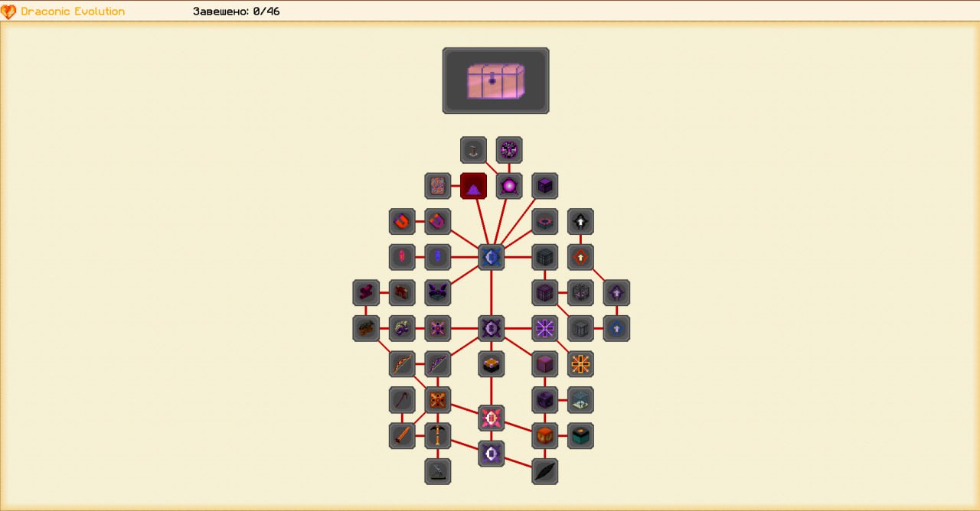Open the purple bow quest
Image resolution: width=980 pixels, height=511 pixels.
tap(438, 364)
